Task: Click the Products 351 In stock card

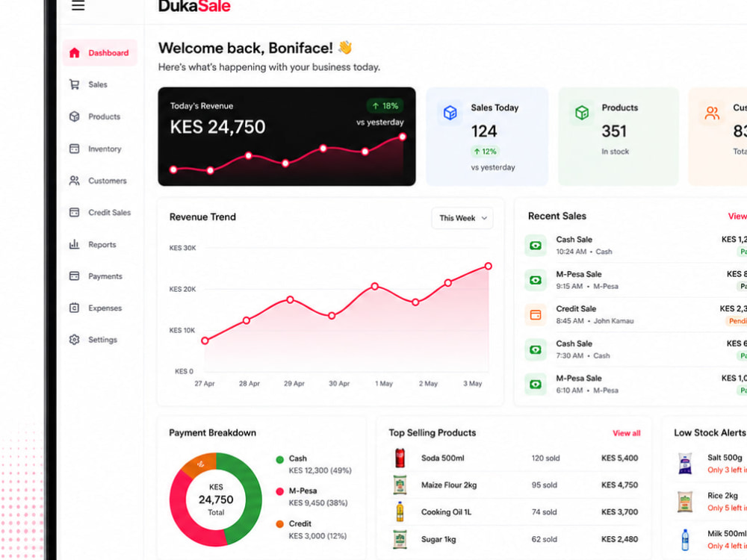Action: coord(619,136)
